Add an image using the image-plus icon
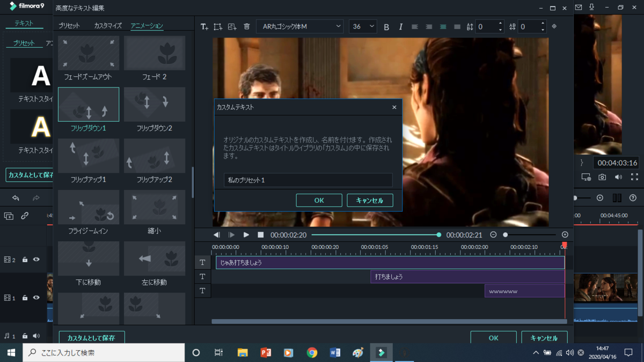Image resolution: width=644 pixels, height=362 pixels. click(x=232, y=27)
